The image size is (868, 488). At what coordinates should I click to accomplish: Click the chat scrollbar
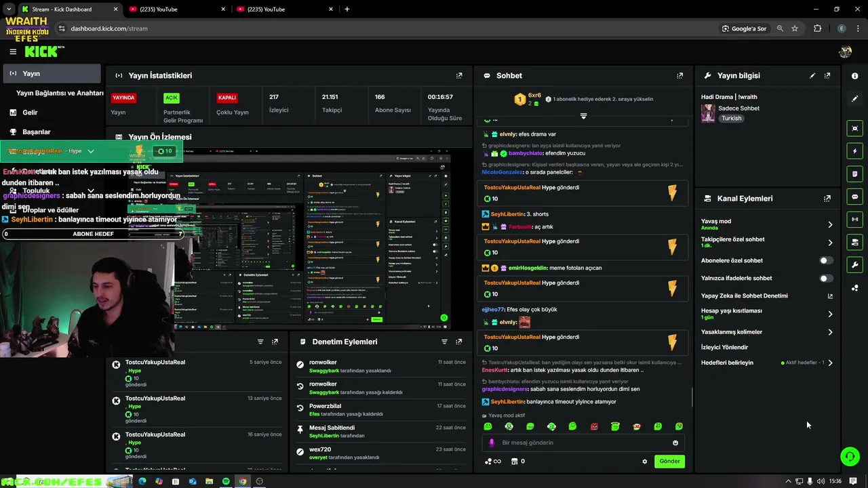[x=692, y=396]
